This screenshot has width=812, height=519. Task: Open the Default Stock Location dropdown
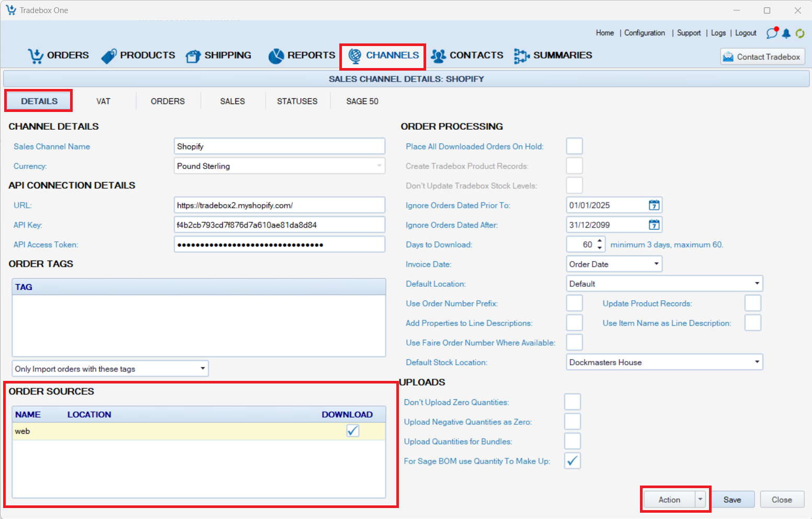point(757,362)
